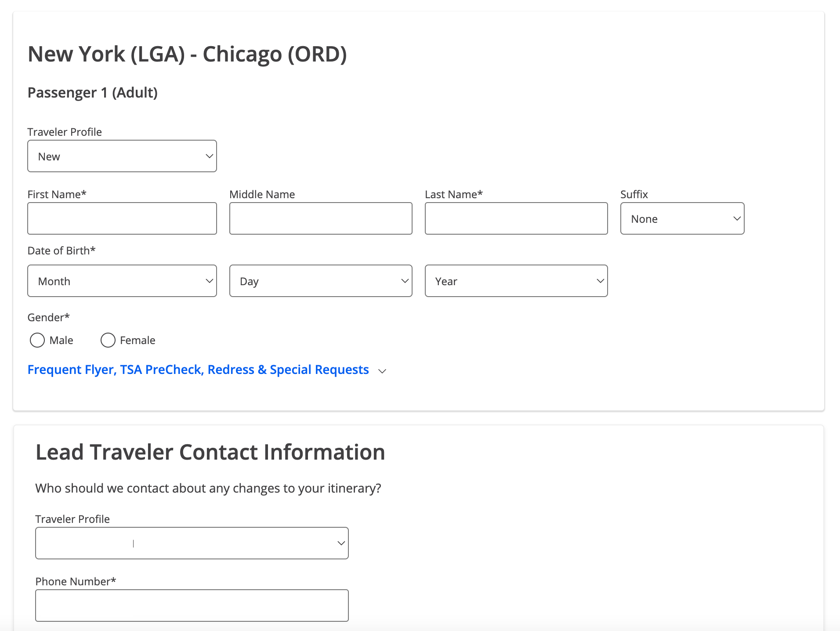
Task: Open the Suffix dropdown showing None
Action: [682, 218]
